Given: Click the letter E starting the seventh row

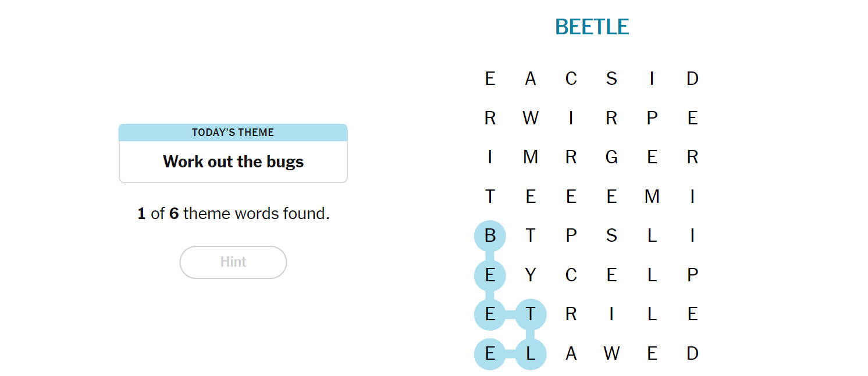Looking at the screenshot, I should tap(490, 314).
